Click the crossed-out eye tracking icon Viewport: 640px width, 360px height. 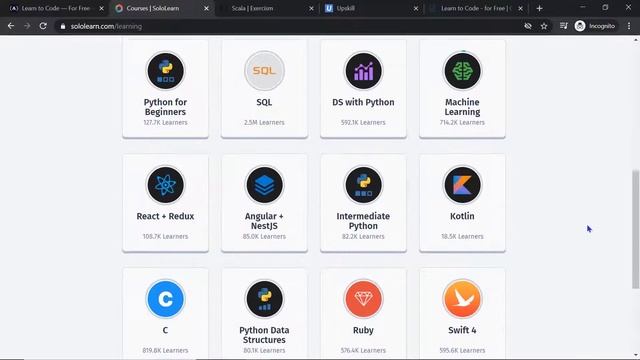(528, 26)
